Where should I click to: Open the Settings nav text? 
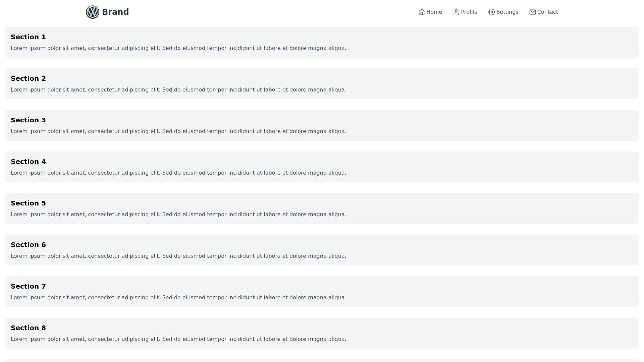click(x=507, y=12)
